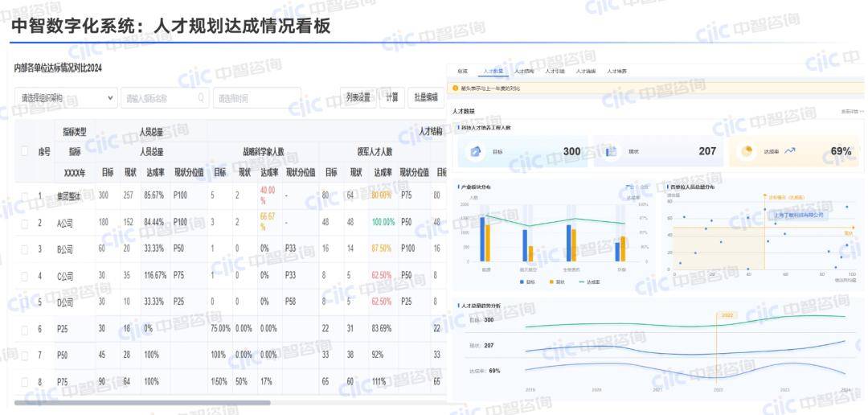Toggle the blue 目标 legend swatch
This screenshot has width=868, height=415.
click(x=522, y=282)
